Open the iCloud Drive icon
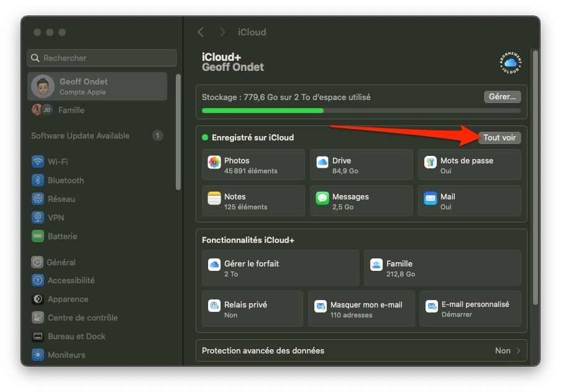Viewport: 561px width, 392px height. (322, 162)
